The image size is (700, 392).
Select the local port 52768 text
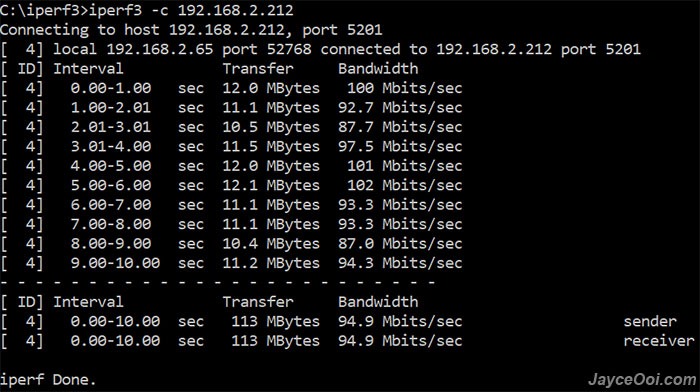click(267, 49)
